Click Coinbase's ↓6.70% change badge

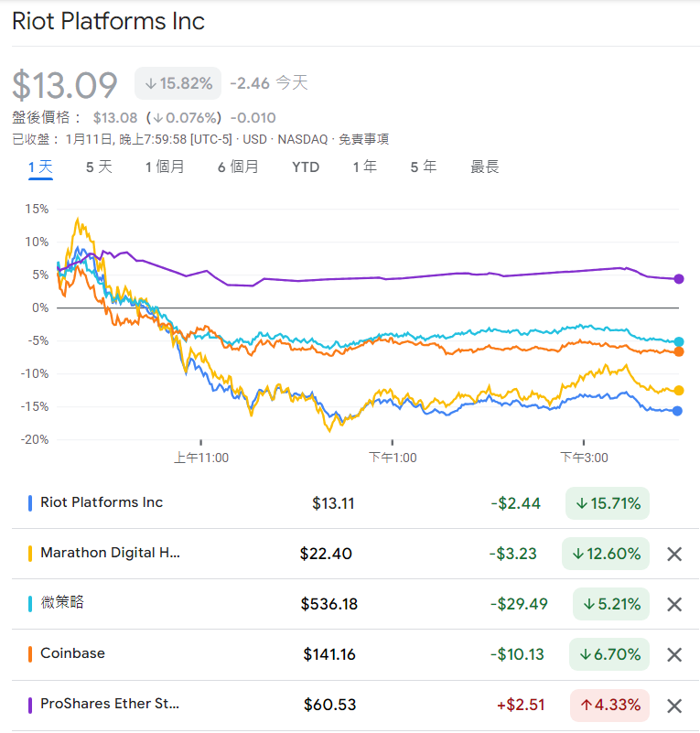[x=609, y=654]
